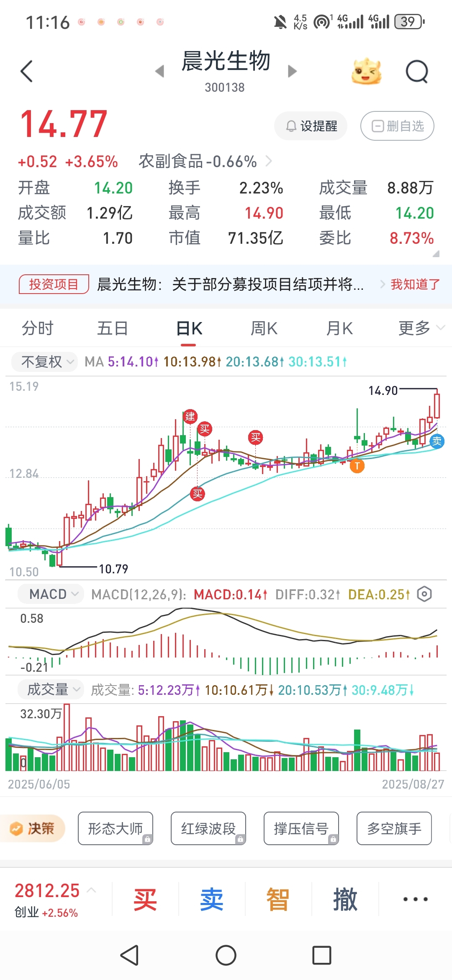Tap the current price 14.77
The width and height of the screenshot is (452, 980).
point(64,124)
